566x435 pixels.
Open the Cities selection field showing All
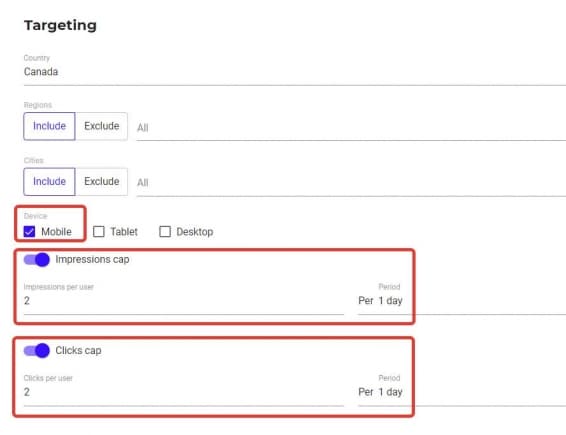coord(351,183)
